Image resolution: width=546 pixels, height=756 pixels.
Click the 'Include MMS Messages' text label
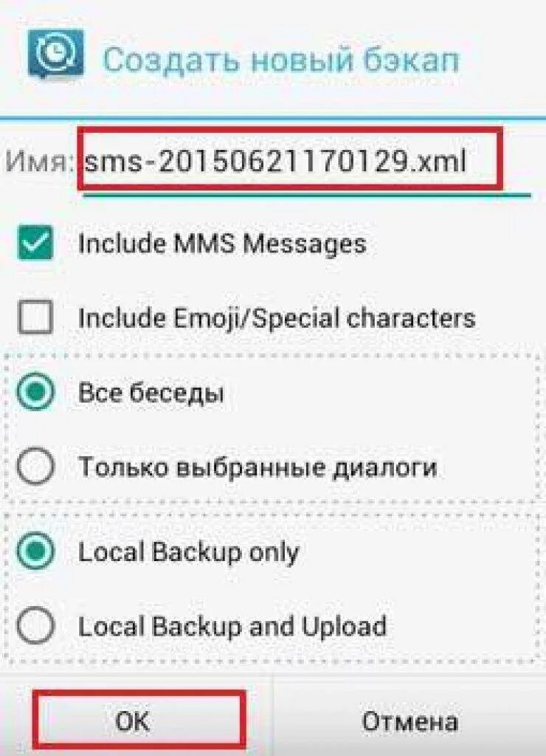pos(222,243)
